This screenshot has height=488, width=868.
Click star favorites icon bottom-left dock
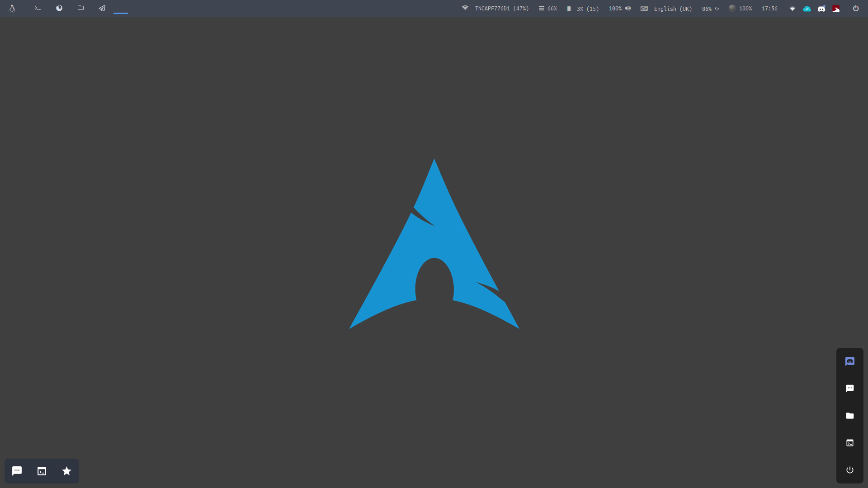pyautogui.click(x=66, y=471)
